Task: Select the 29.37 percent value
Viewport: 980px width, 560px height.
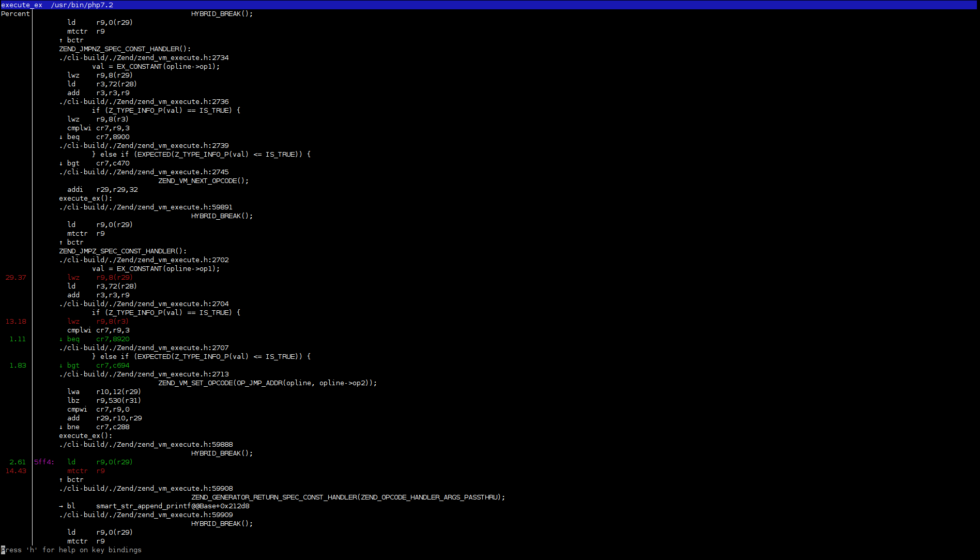Action: click(16, 277)
